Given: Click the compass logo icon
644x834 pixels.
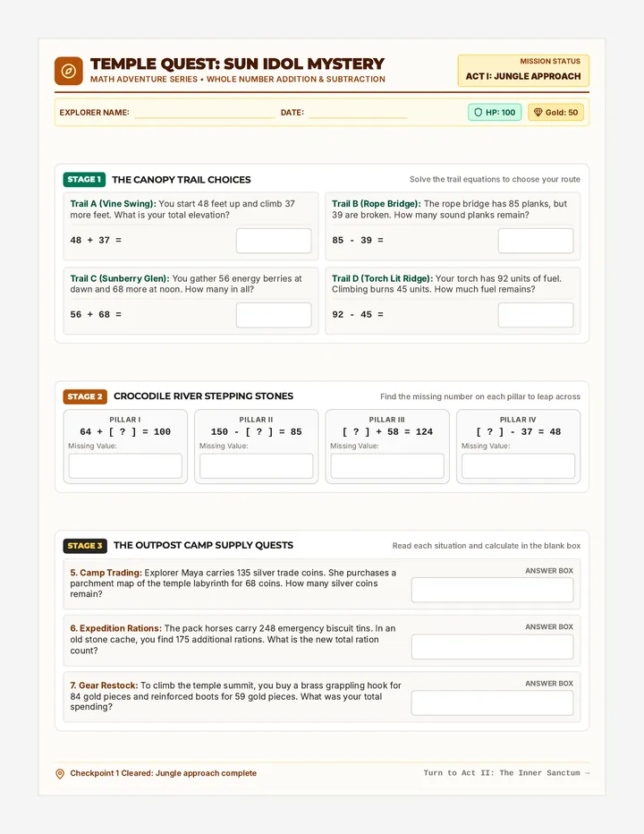Looking at the screenshot, I should [69, 71].
